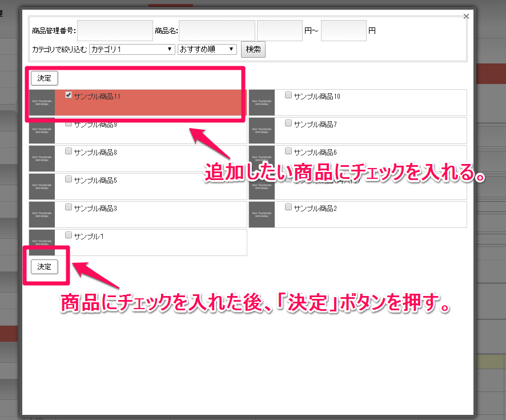The image size is (506, 420).
Task: Click thumbnail image of サンプル商品2
Action: (x=262, y=215)
